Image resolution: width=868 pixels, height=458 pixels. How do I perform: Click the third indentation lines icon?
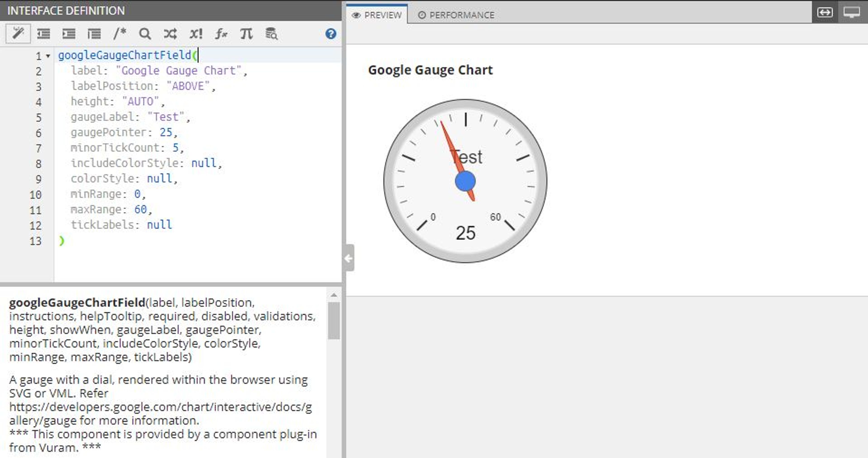pyautogui.click(x=94, y=34)
